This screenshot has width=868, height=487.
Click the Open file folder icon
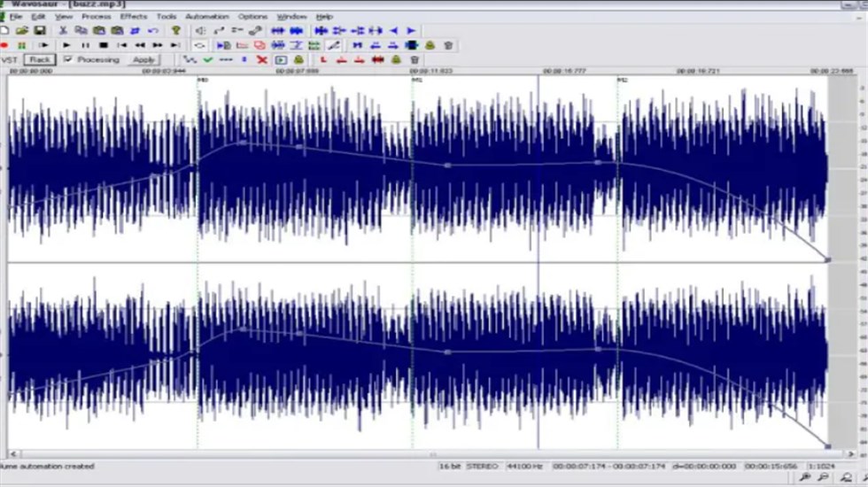[22, 30]
